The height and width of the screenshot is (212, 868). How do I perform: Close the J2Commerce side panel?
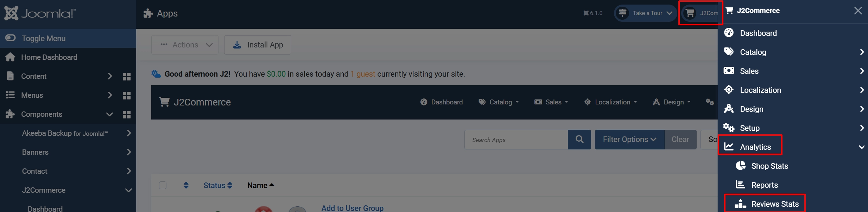pos(858,11)
